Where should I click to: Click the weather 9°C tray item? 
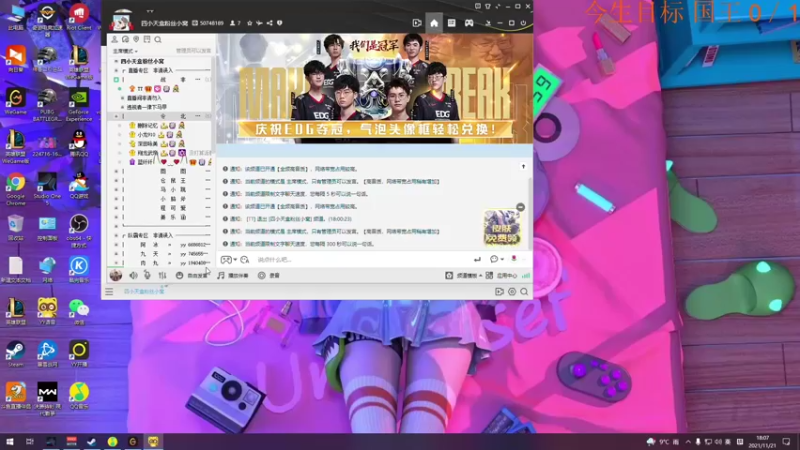click(663, 442)
